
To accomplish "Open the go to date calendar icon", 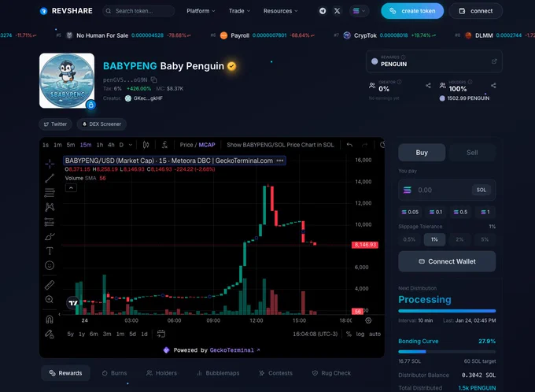I will 161,334.
